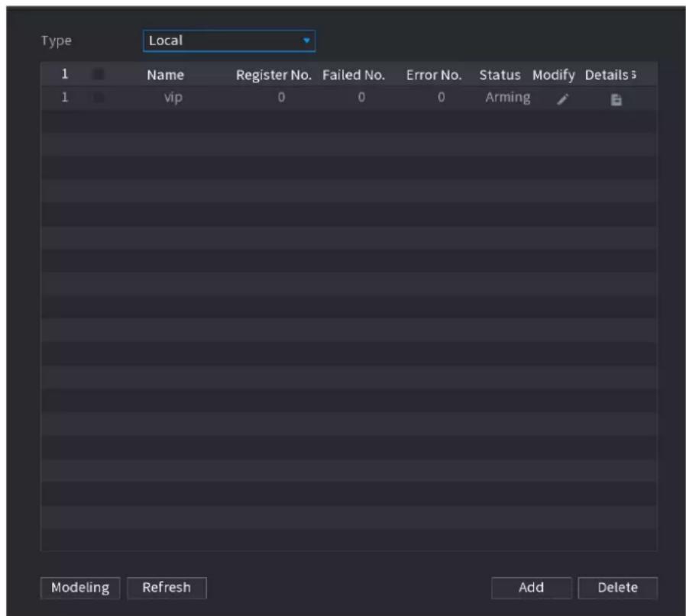The width and height of the screenshot is (686, 616).
Task: Click the Refresh button
Action: point(167,588)
